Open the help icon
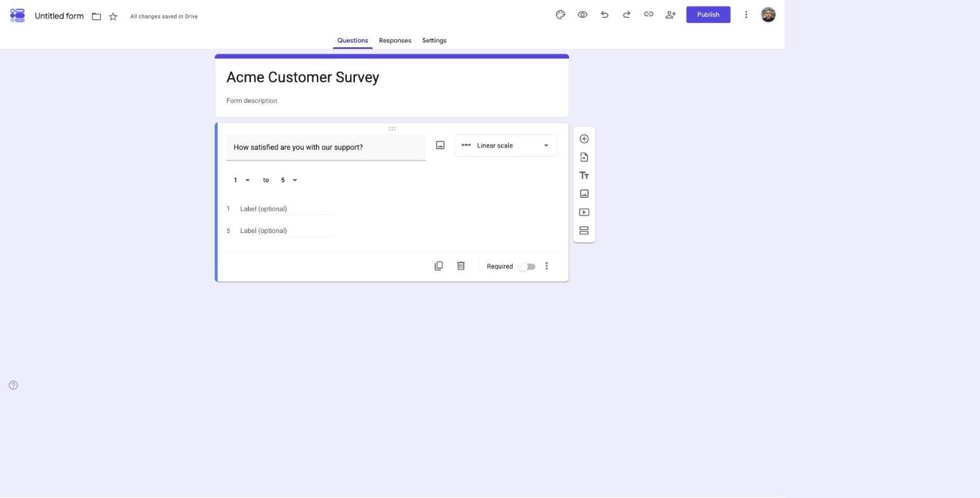Viewport: 980px width, 498px height. tap(13, 386)
